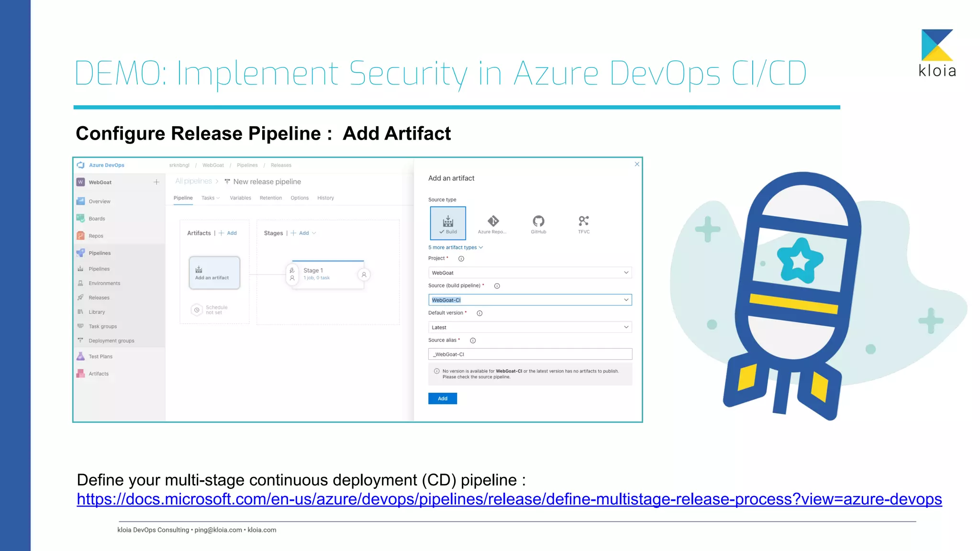This screenshot has width=980, height=551.
Task: Click the Stage 1 card
Action: 328,275
